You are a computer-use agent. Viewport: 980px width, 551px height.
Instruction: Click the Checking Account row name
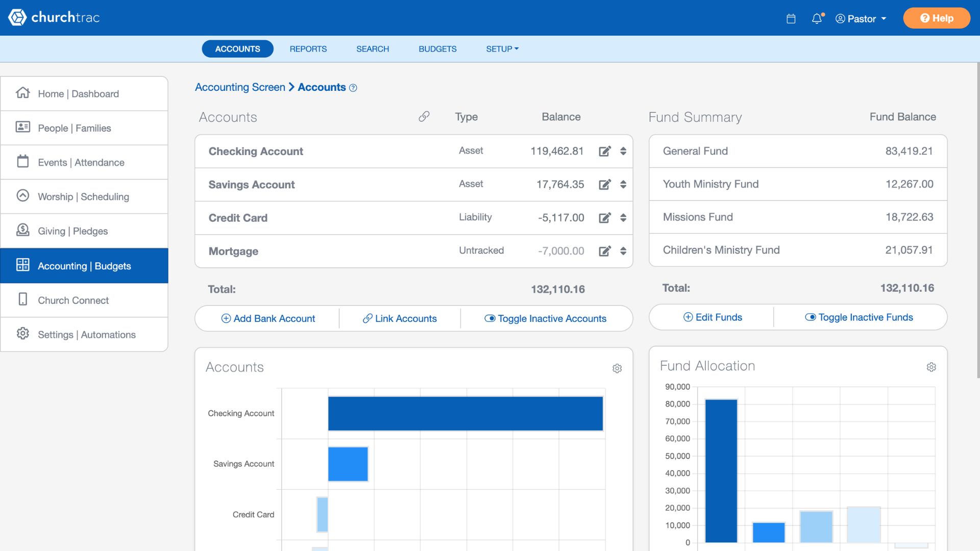tap(256, 152)
